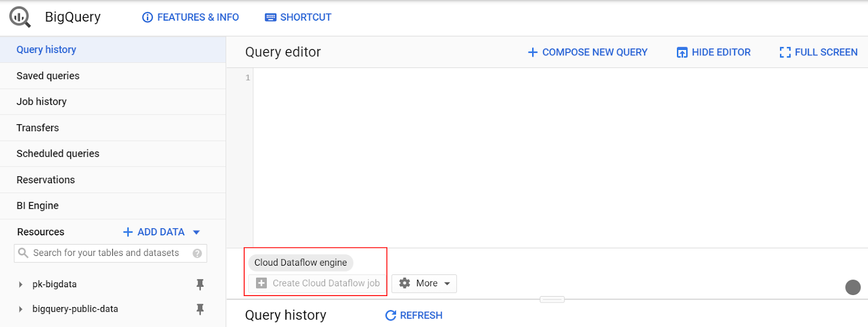Open the More settings dropdown
Image resolution: width=868 pixels, height=327 pixels.
pyautogui.click(x=424, y=283)
